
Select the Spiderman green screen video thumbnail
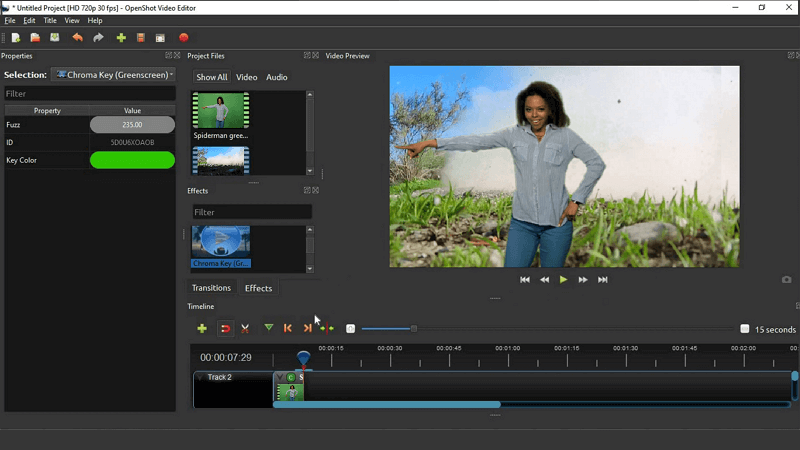point(221,110)
